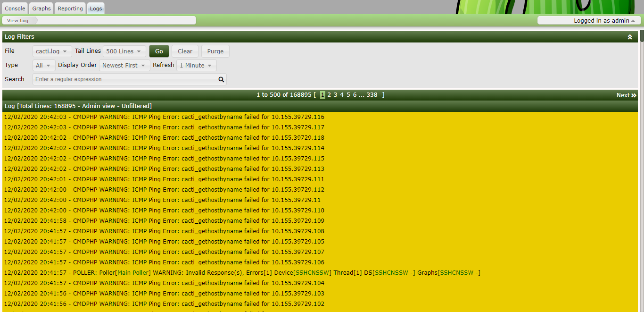Viewport: 644px width, 312px height.
Task: Click log line ending 10.155.39729.118
Action: tap(164, 138)
